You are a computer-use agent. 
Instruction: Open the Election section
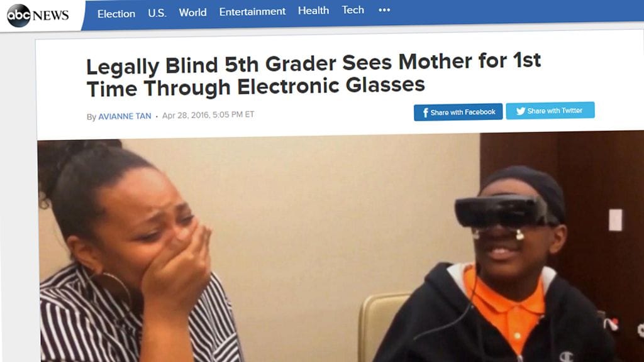click(116, 14)
